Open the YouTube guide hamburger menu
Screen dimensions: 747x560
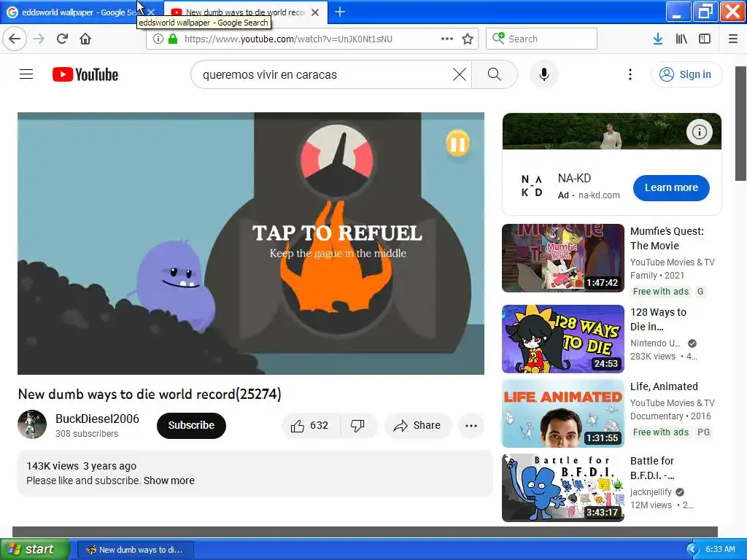(26, 74)
